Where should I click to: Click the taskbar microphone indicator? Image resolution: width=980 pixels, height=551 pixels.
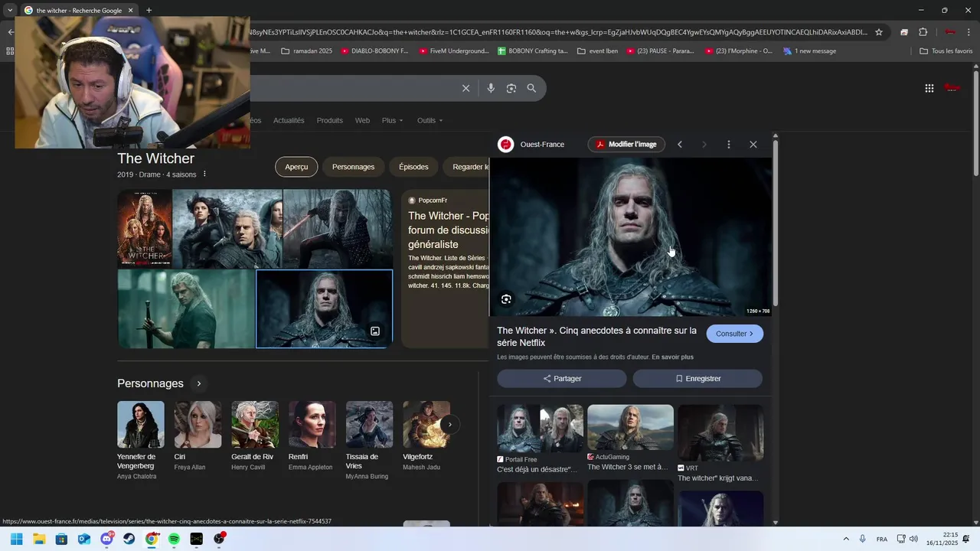pos(862,539)
